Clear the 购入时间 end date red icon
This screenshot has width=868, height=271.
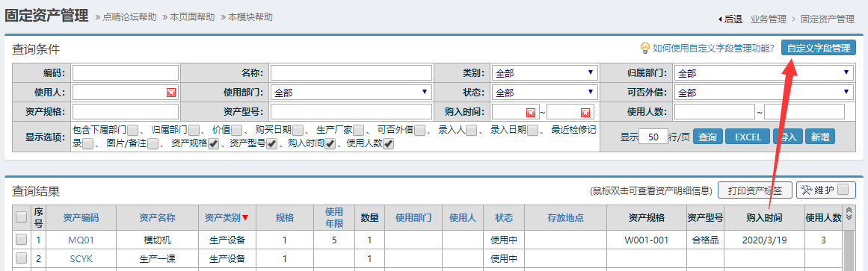(x=585, y=112)
